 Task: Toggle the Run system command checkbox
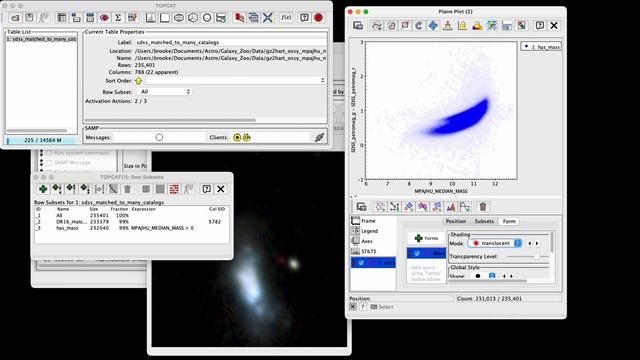click(49, 153)
